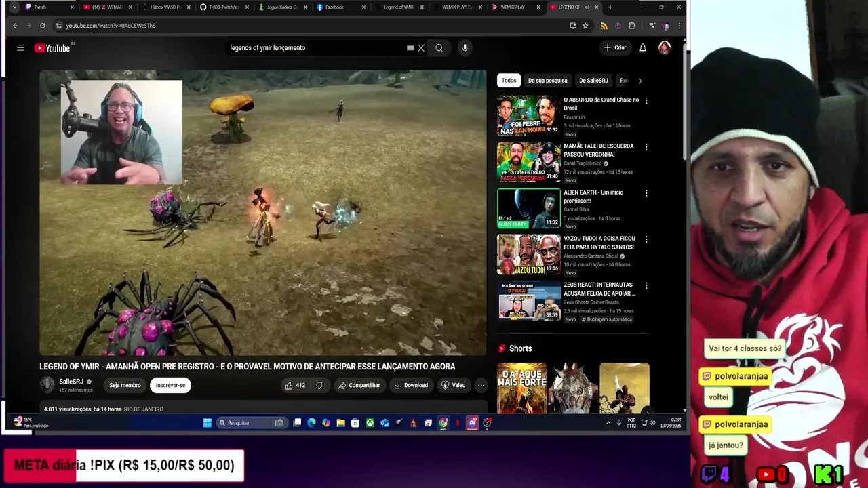Click the browser address bar

click(312, 26)
